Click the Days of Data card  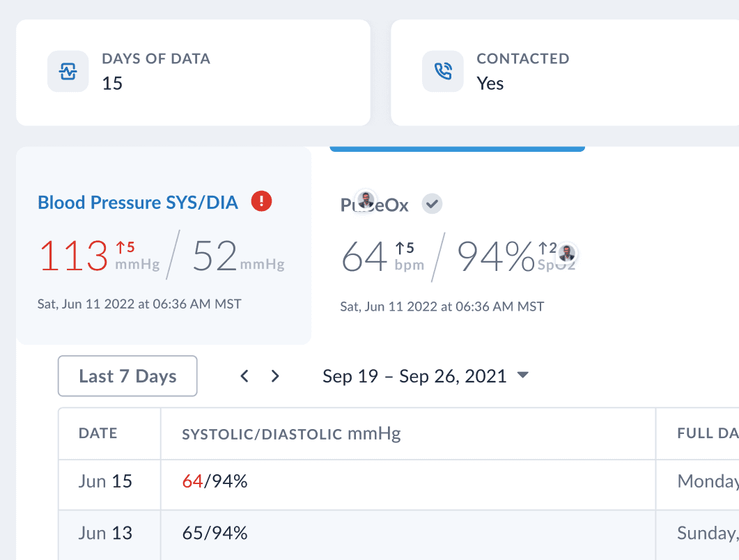(193, 72)
